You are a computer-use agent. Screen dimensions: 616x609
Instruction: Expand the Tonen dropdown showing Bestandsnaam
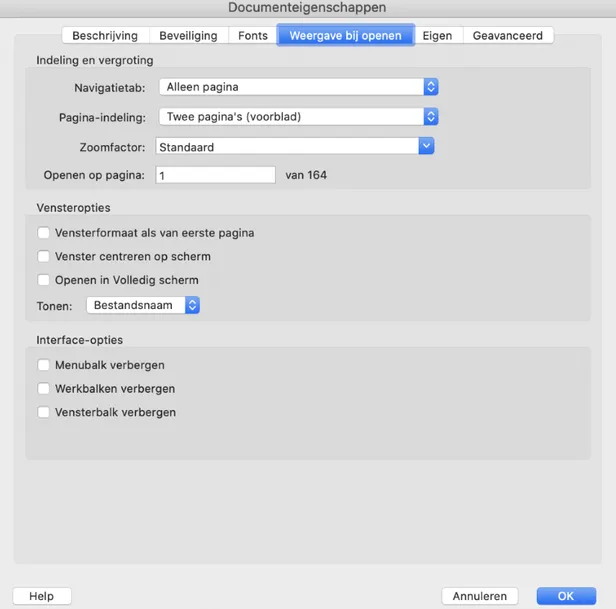pos(143,305)
